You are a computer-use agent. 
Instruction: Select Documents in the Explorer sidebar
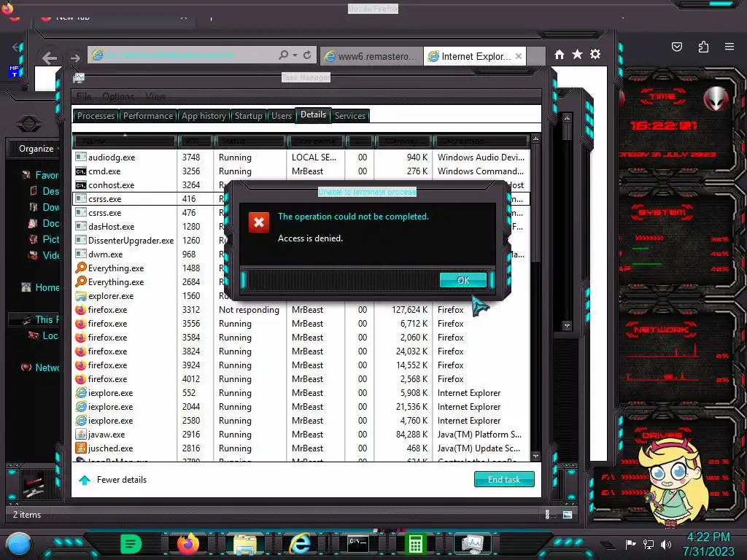[44, 223]
